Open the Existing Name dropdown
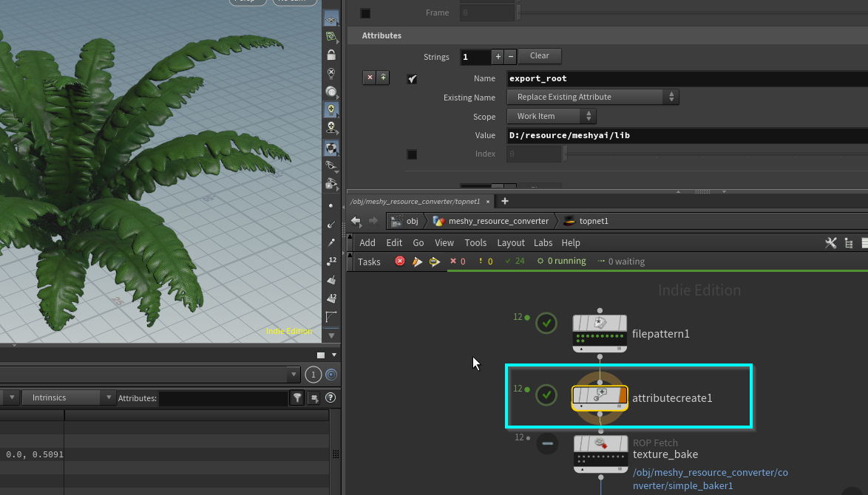868x495 pixels. coord(593,97)
